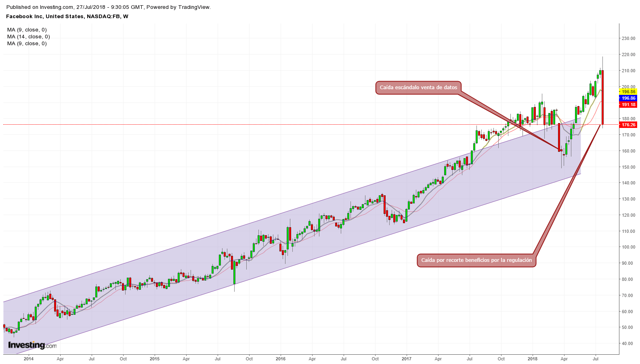Click the 2018 label on the time axis
Viewport: 640px width, 364px height.
[533, 359]
